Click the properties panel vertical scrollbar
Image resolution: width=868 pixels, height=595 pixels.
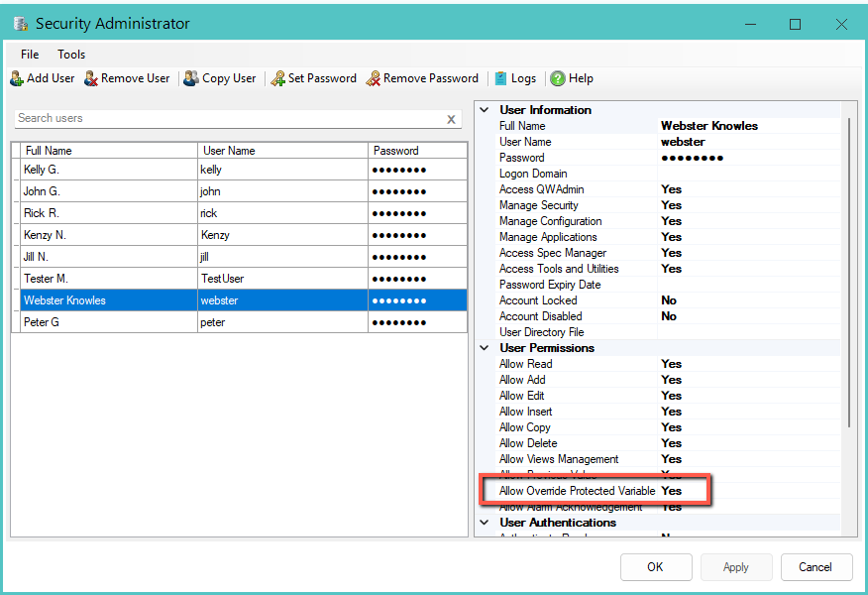(x=849, y=272)
